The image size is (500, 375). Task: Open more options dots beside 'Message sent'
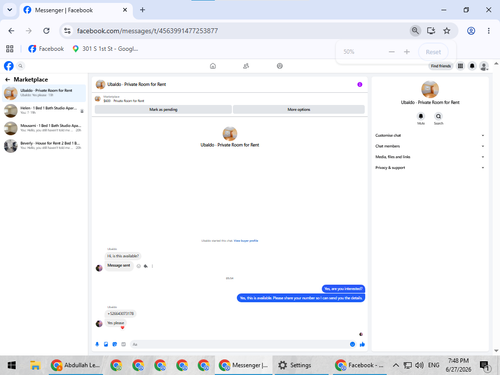click(152, 266)
